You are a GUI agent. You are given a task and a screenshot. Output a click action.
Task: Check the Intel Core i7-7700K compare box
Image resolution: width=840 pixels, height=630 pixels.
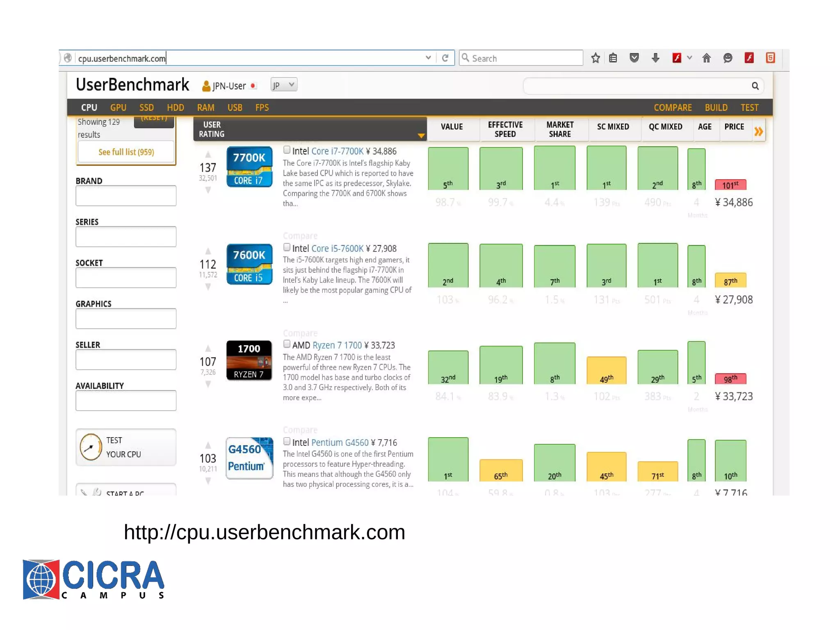[287, 150]
